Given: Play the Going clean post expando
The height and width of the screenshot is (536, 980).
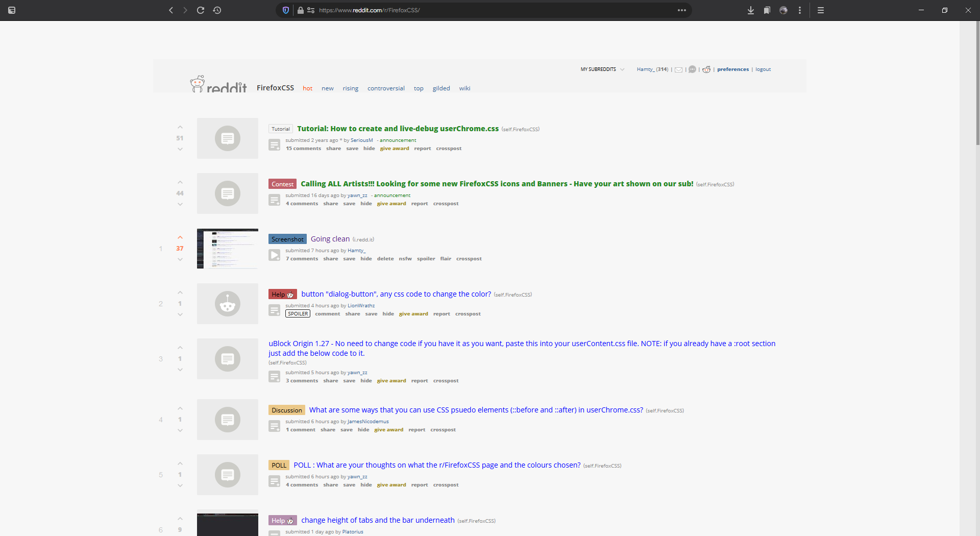Looking at the screenshot, I should 275,255.
